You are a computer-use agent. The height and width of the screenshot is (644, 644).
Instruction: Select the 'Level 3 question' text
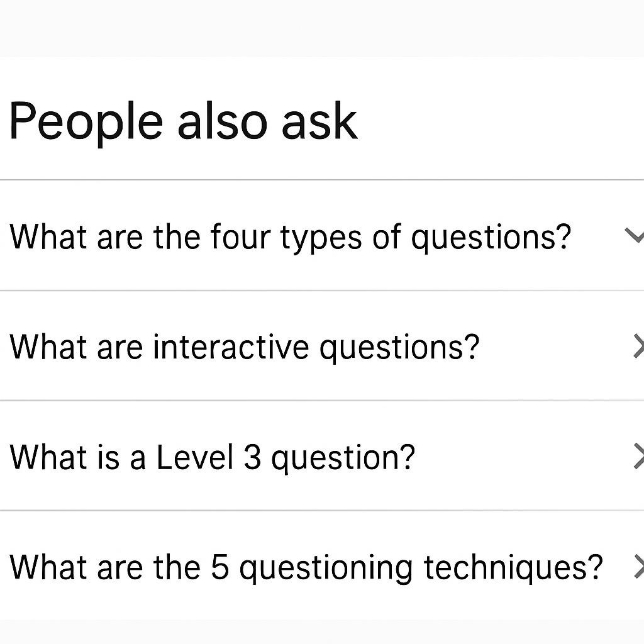click(213, 457)
